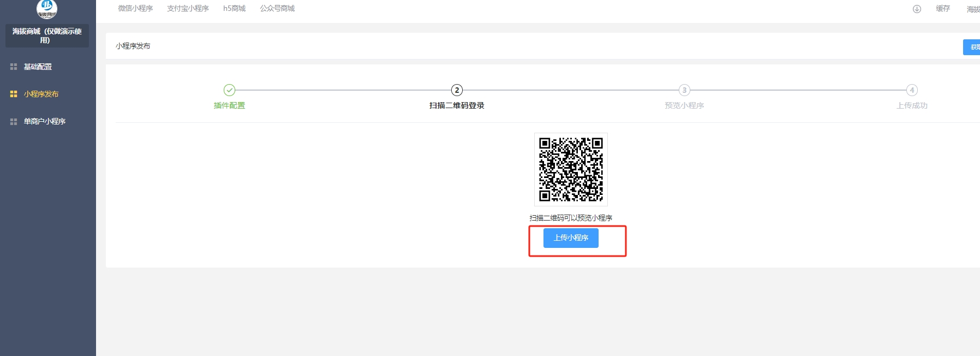Image resolution: width=980 pixels, height=356 pixels.
Task: Click the 海拔网络 logo avatar
Action: click(47, 8)
